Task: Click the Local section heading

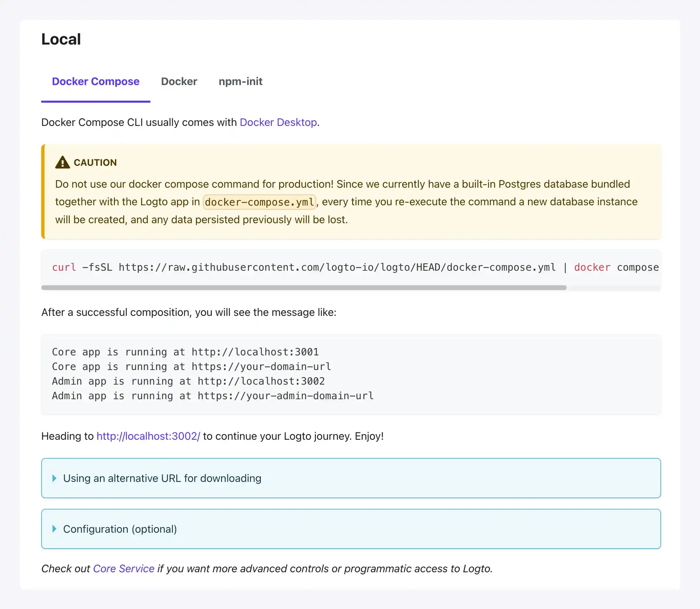Action: 61,39
